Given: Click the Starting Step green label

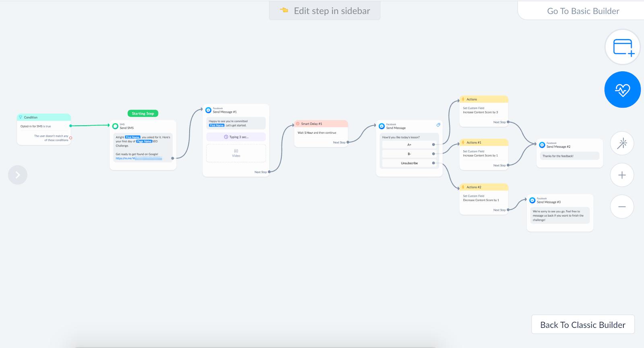Looking at the screenshot, I should pyautogui.click(x=143, y=114).
